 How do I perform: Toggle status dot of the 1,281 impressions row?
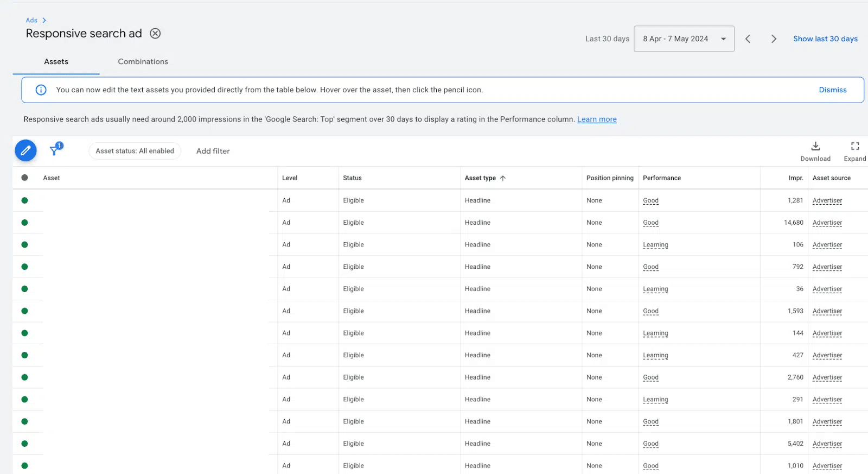click(24, 200)
